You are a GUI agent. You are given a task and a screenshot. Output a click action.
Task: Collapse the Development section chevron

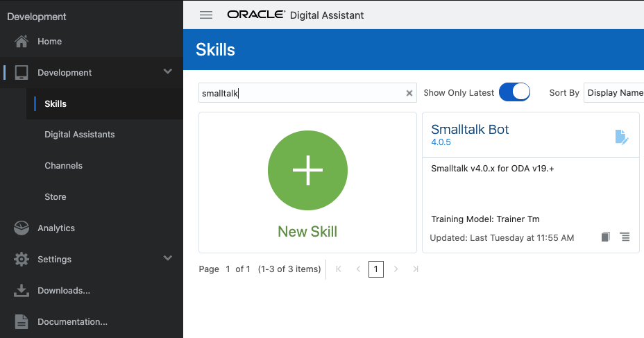coord(167,71)
